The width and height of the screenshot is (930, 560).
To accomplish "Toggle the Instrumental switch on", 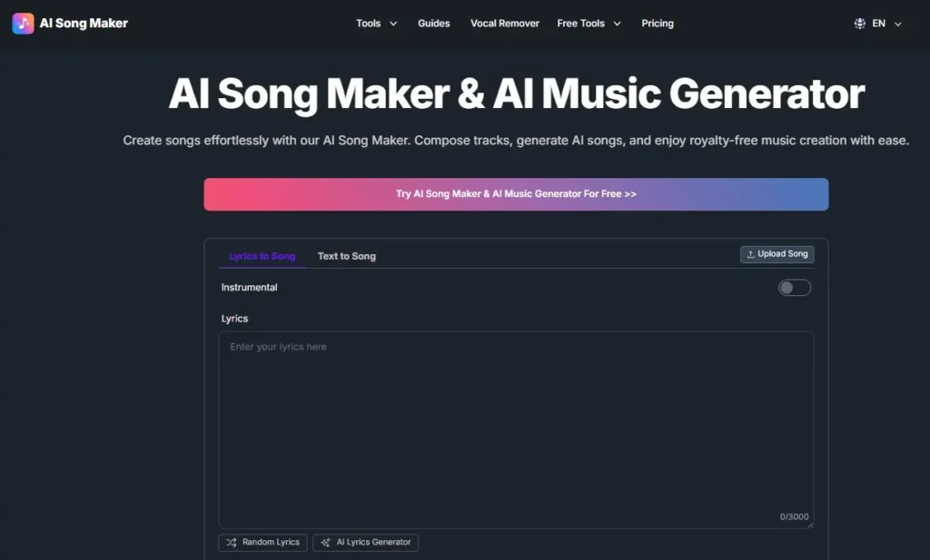I will (x=794, y=287).
